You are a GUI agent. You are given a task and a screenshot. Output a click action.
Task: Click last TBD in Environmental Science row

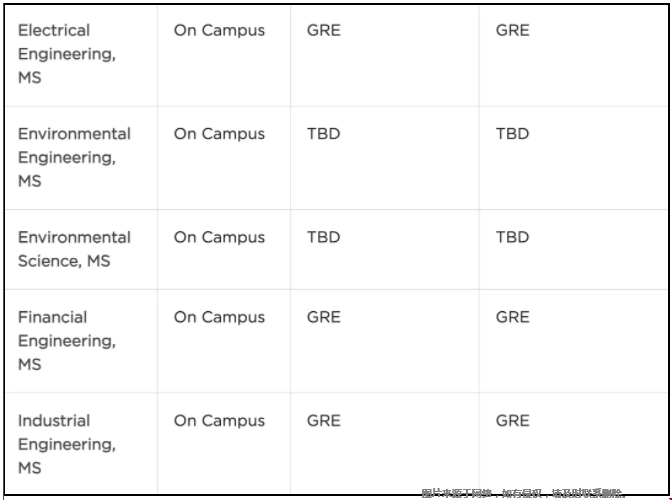[513, 237]
